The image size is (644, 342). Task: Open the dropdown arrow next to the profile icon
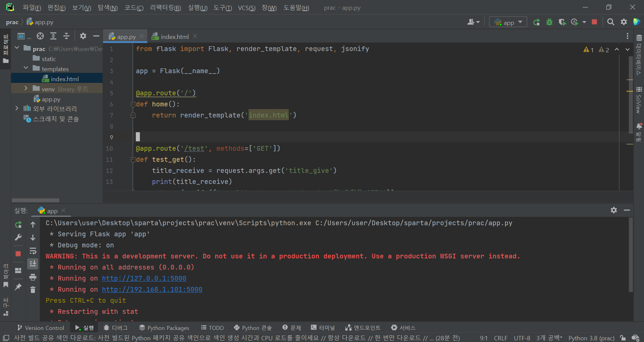click(x=584, y=22)
